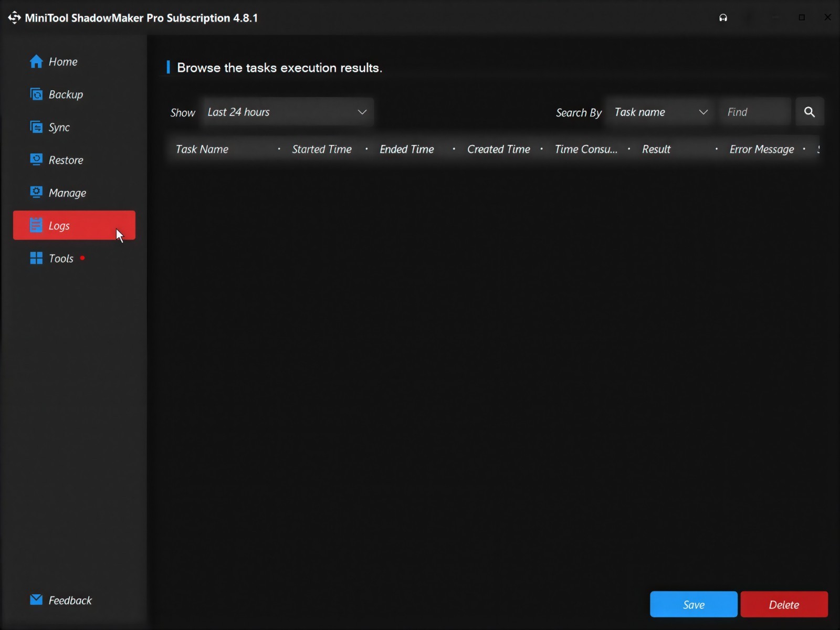Open the Search By Task name dropdown
This screenshot has height=630, width=840.
660,112
